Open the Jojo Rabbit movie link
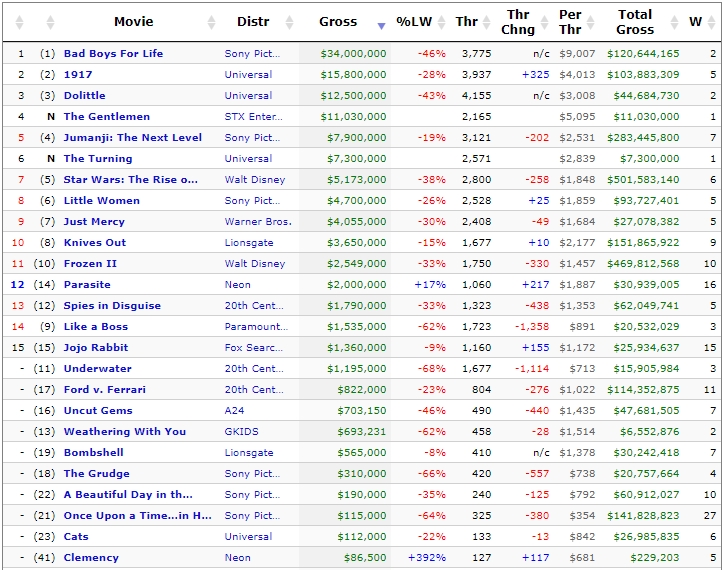Viewport: 724px width, 570px height. click(x=96, y=348)
